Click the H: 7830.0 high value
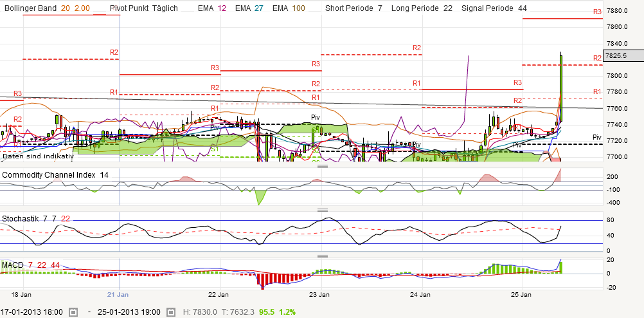Image resolution: width=644 pixels, height=318 pixels. pos(201,312)
